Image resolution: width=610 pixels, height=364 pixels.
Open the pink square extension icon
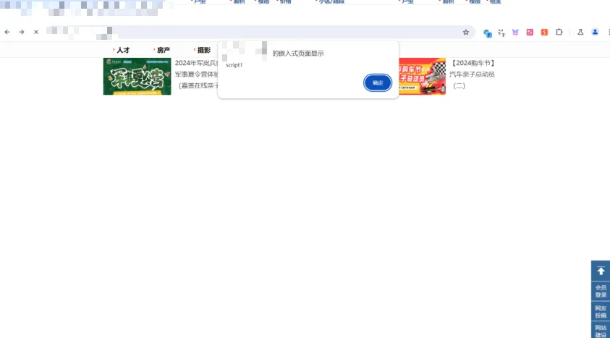point(530,33)
